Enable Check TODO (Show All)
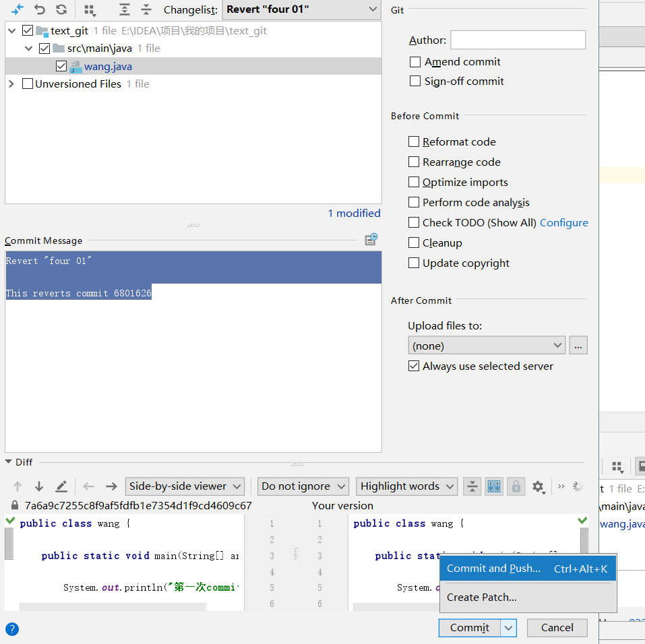This screenshot has height=644, width=645. (414, 222)
